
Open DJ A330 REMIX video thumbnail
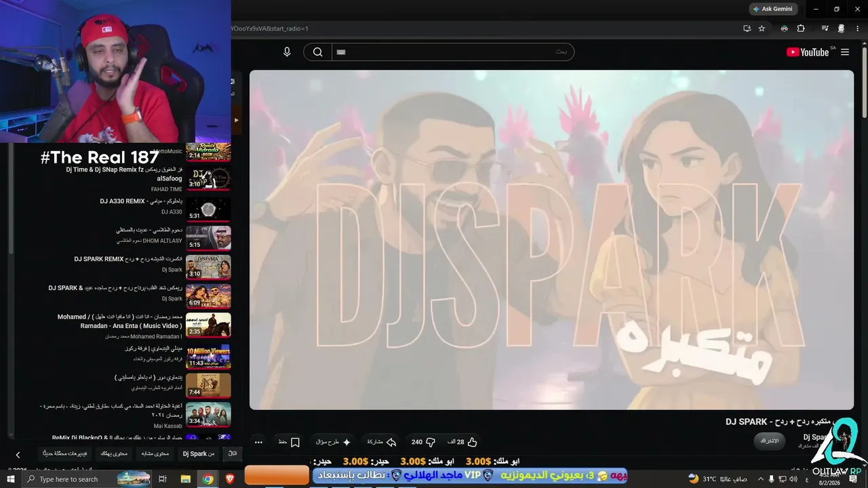[x=208, y=209]
